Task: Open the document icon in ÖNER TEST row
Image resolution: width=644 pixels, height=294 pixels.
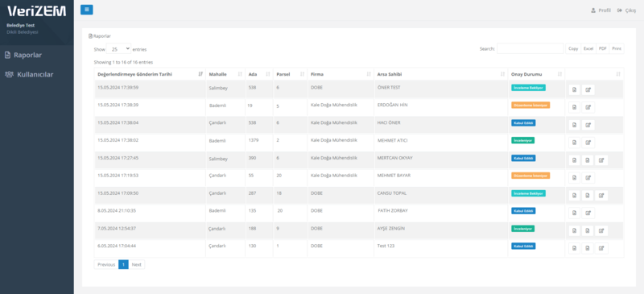Action: 575,89
